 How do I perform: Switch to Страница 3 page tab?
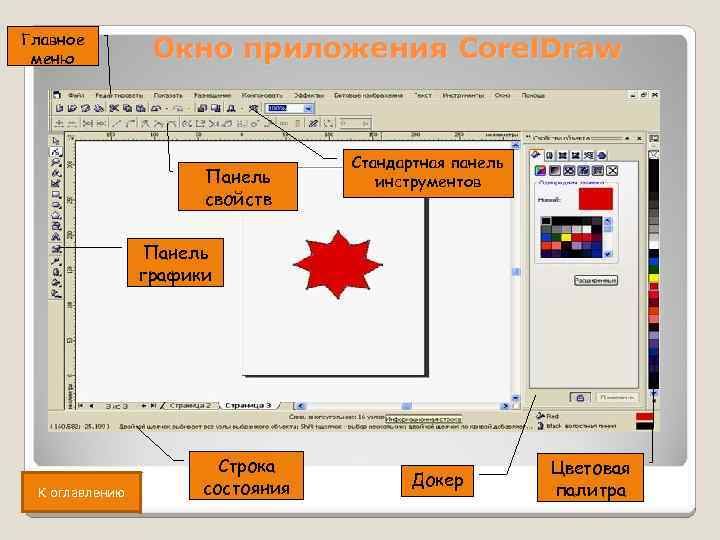(248, 405)
